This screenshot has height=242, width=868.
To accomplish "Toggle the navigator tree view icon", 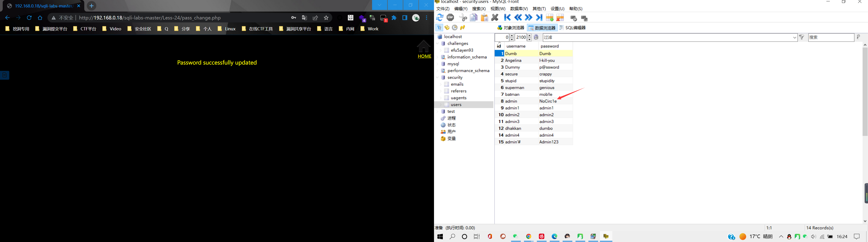I will (439, 28).
